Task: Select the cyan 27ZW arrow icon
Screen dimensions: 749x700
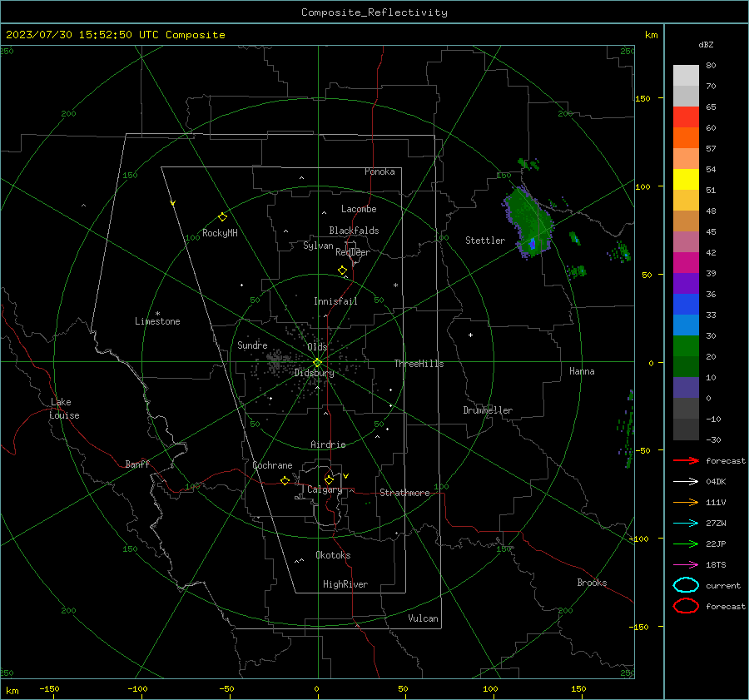Action: (686, 524)
